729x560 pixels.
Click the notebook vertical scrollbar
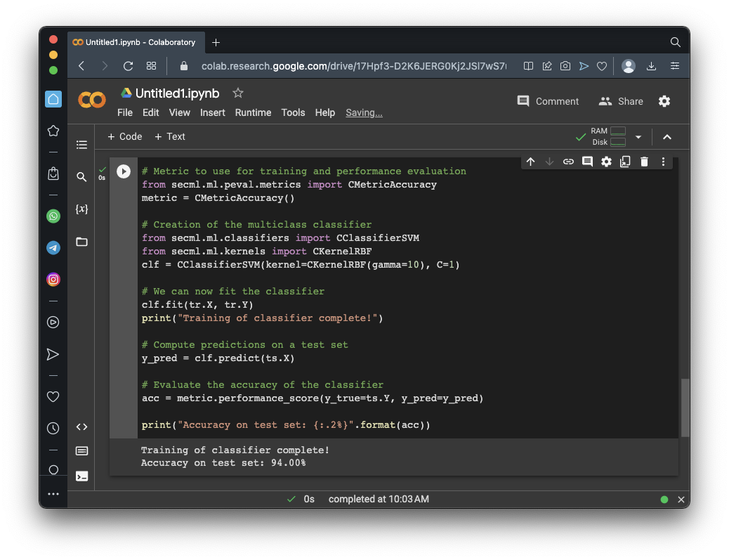tap(685, 408)
